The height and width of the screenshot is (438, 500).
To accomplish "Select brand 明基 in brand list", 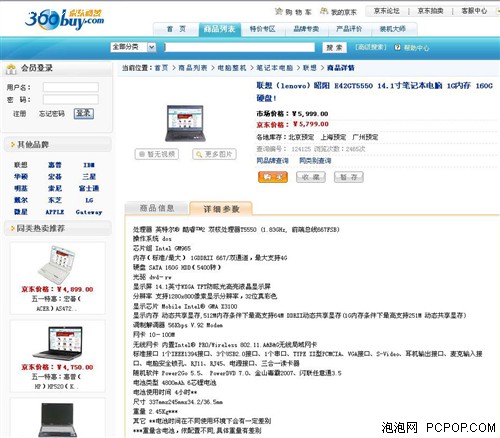I will coord(21,188).
